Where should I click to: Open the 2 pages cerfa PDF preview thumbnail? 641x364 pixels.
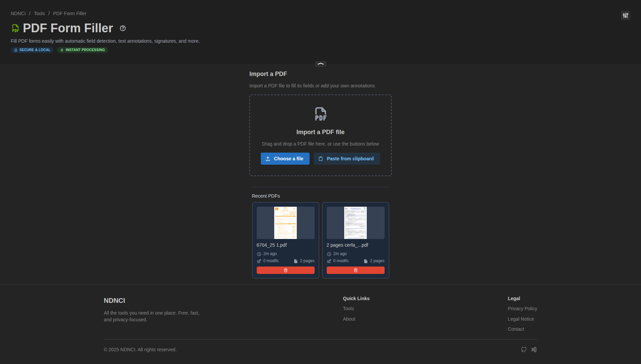click(x=355, y=223)
